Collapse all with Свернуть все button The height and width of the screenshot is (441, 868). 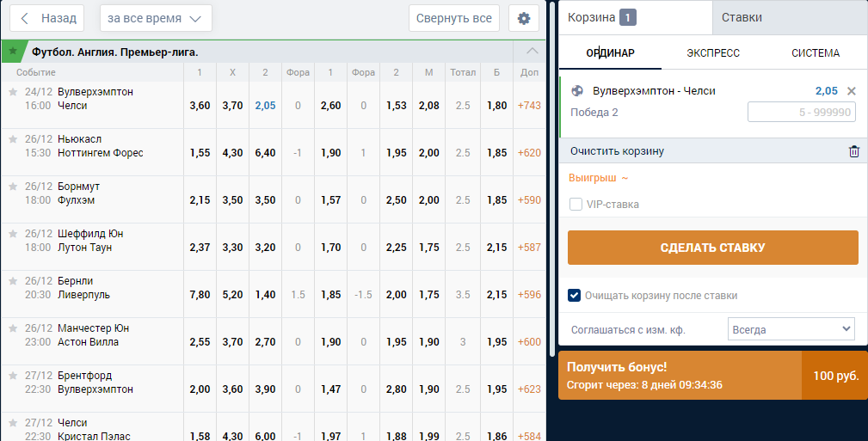coord(454,18)
